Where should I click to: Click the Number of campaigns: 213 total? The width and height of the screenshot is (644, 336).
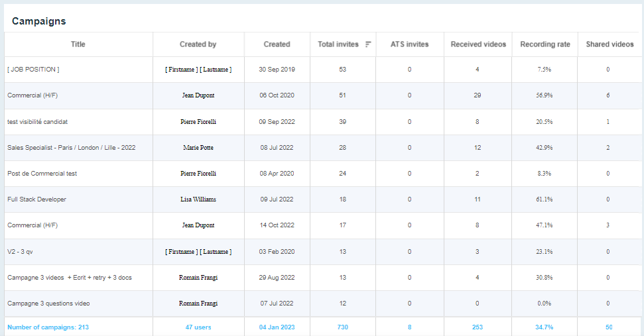[48, 327]
